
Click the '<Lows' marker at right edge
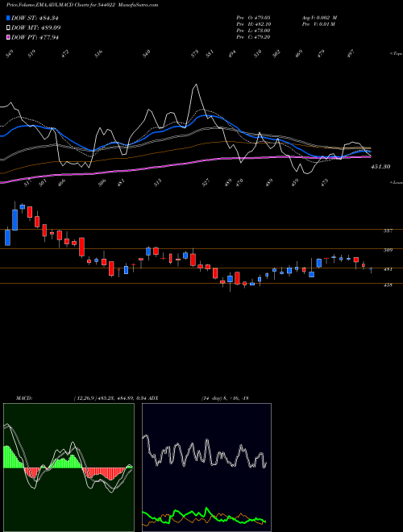[396, 182]
